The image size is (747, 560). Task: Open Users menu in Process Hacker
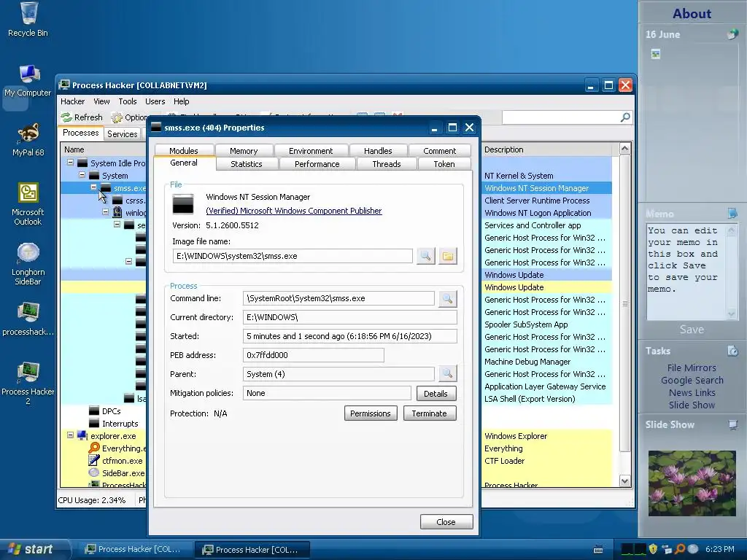(155, 101)
